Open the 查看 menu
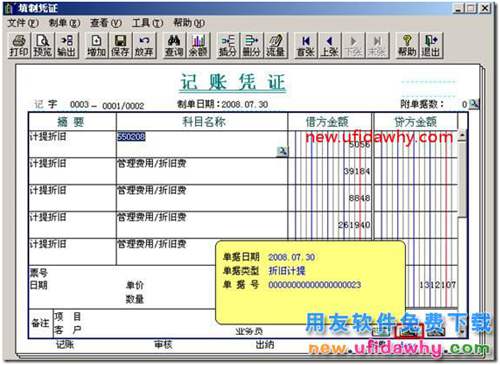500x365 pixels. (106, 23)
